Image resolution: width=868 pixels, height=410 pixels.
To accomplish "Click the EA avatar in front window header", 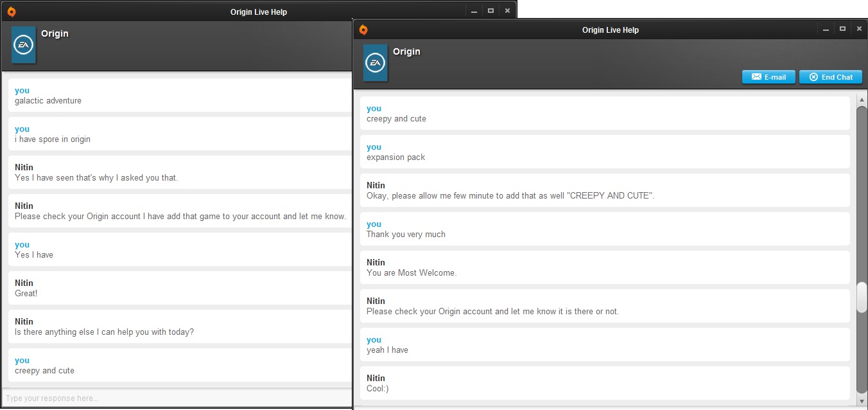I will [x=376, y=63].
